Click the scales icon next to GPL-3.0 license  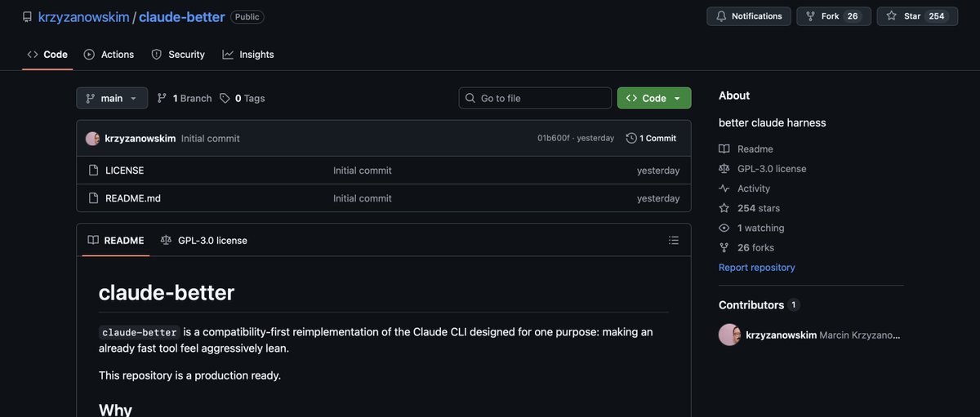[724, 169]
